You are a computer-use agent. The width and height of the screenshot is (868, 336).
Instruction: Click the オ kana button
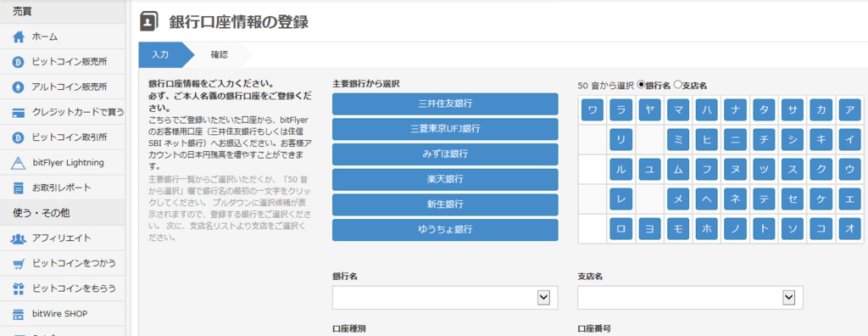tap(849, 228)
